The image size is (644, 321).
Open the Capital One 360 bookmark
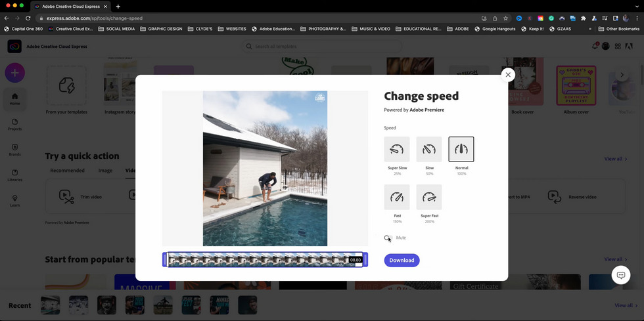[23, 29]
